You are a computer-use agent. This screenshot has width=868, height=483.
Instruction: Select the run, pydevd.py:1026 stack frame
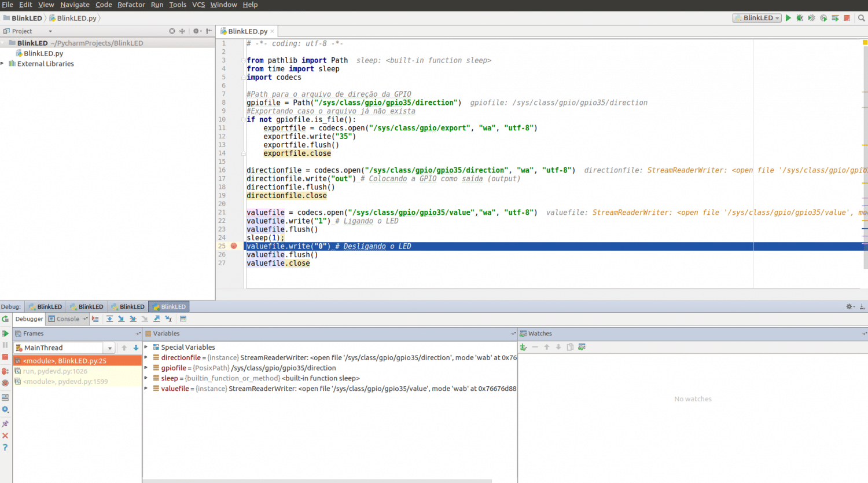[x=55, y=371]
